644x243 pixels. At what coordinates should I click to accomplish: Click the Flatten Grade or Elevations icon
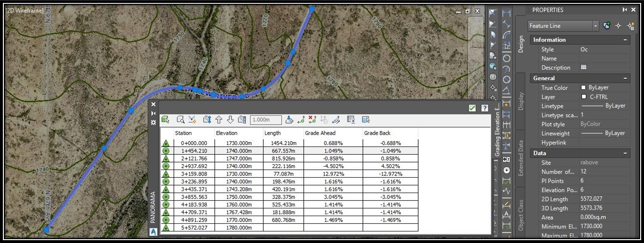tap(289, 120)
